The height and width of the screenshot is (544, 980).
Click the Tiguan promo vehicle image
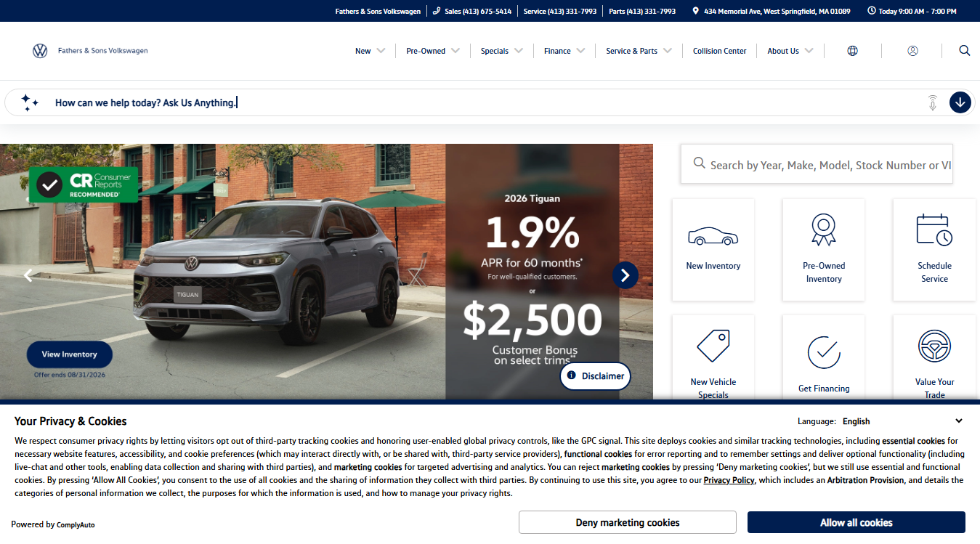click(267, 272)
